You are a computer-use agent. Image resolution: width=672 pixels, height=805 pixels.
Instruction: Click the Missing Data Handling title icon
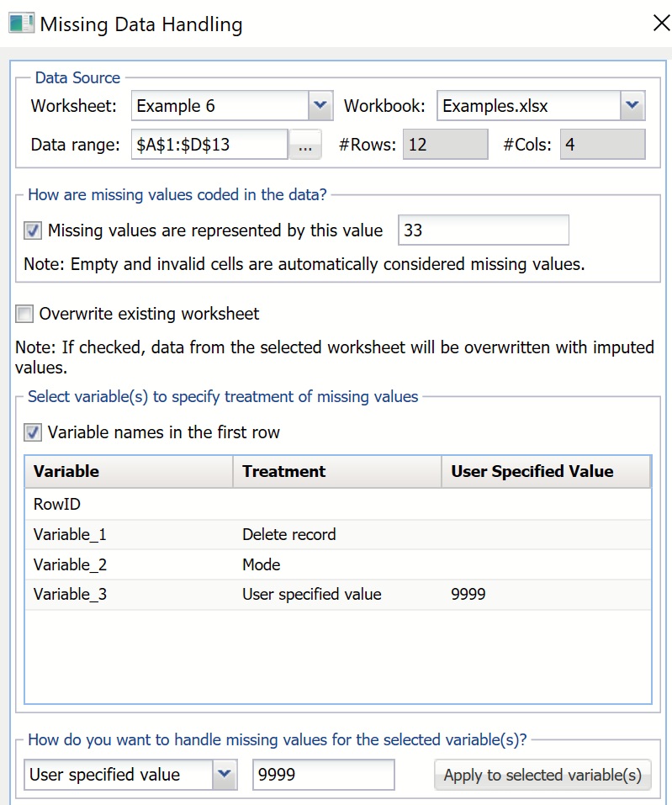21,23
